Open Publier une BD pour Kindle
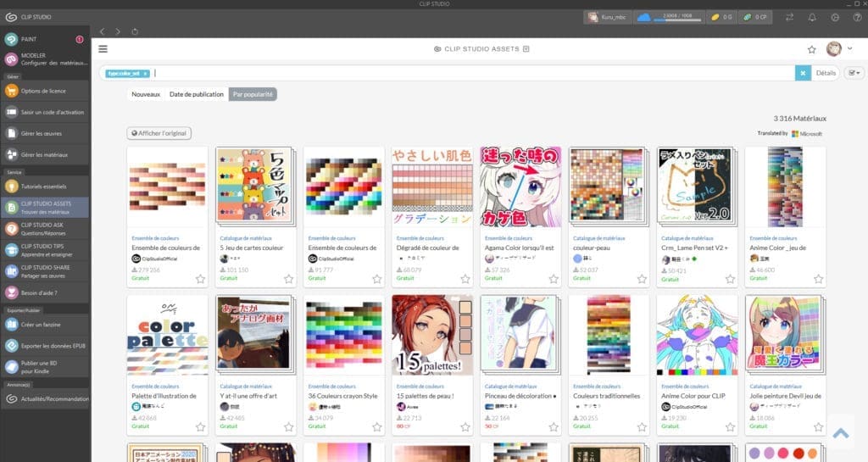Image resolution: width=868 pixels, height=462 pixels. pos(44,367)
